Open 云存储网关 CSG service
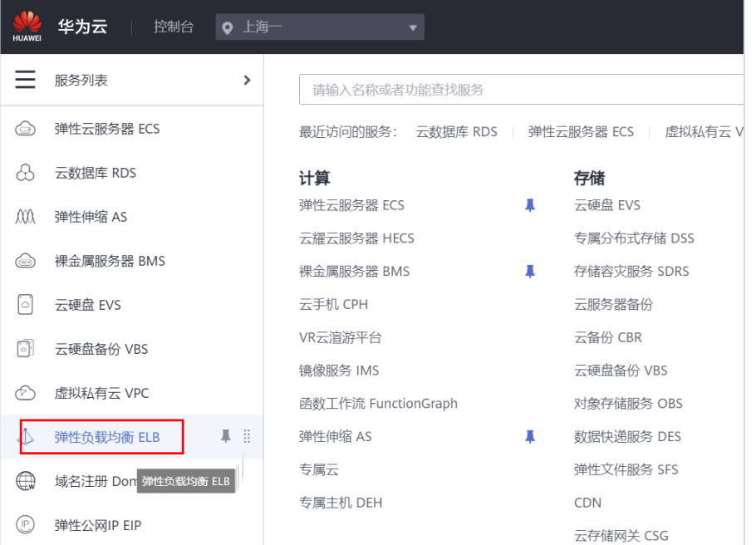The width and height of the screenshot is (756, 545). [621, 535]
